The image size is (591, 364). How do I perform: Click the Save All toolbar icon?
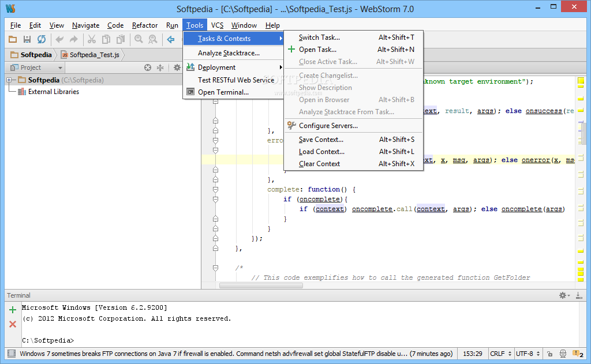(x=27, y=39)
